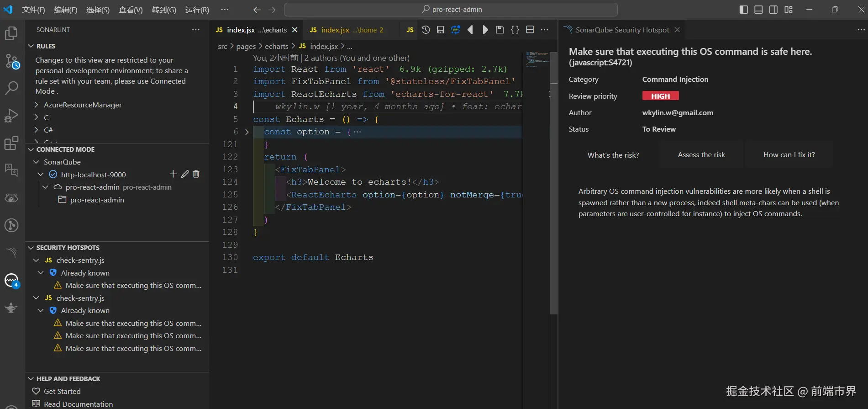Screen dimensions: 868x409
Task: Open the 'How can I fix it?' tab
Action: pyautogui.click(x=789, y=155)
